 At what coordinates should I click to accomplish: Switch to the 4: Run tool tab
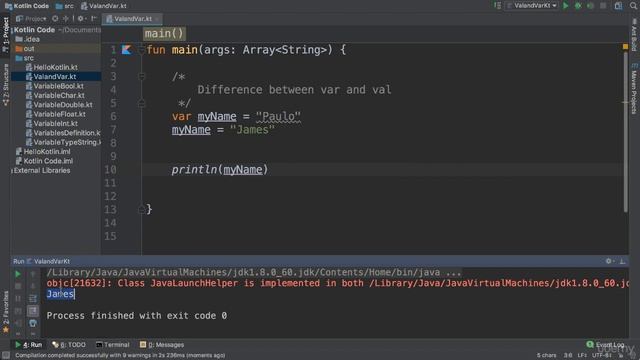click(29, 345)
